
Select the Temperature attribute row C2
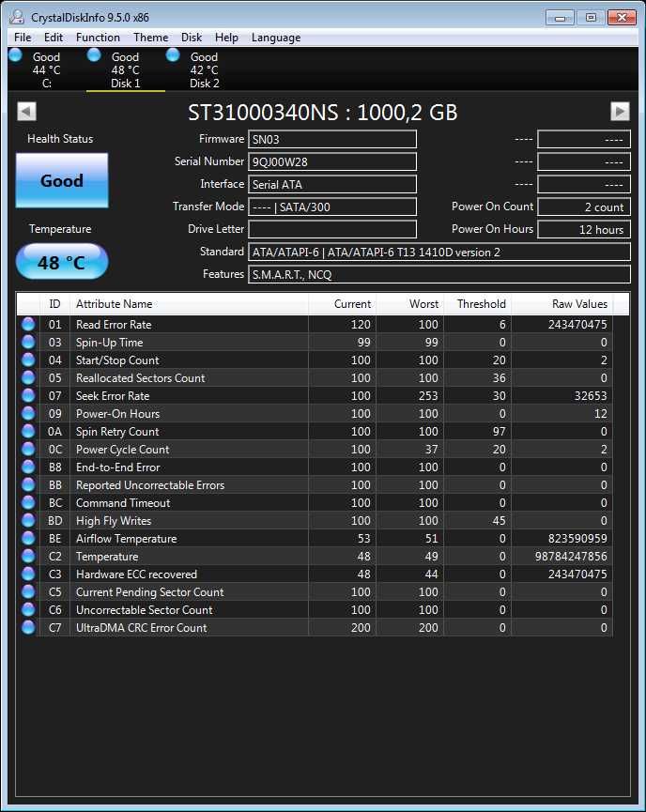315,557
